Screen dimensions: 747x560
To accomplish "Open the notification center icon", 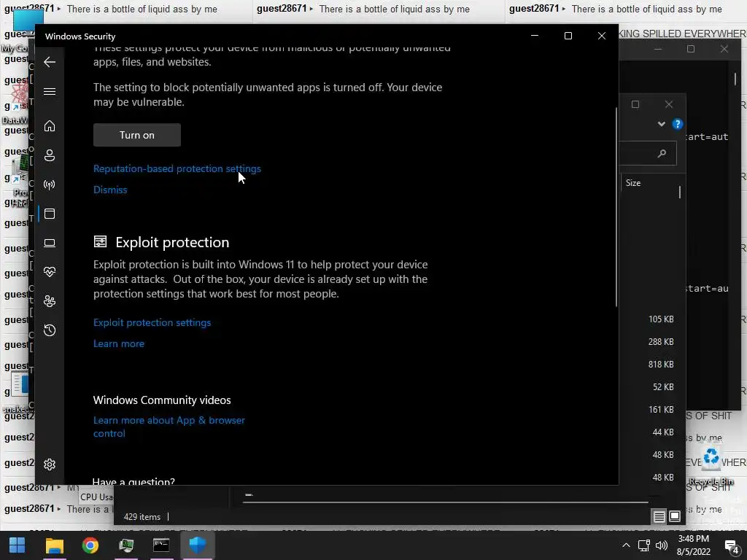I will click(731, 545).
